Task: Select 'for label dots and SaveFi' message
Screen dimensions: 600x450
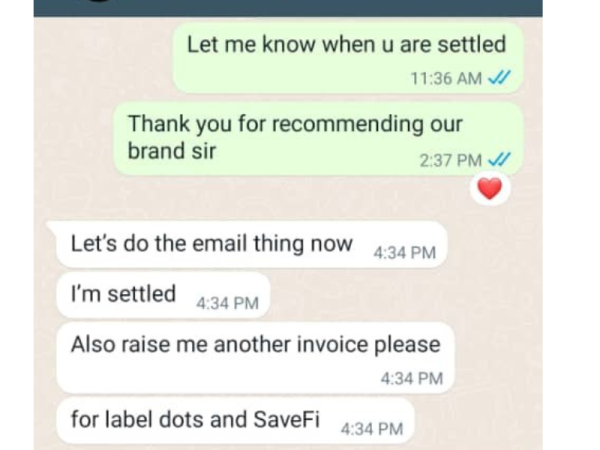Action: (235, 420)
